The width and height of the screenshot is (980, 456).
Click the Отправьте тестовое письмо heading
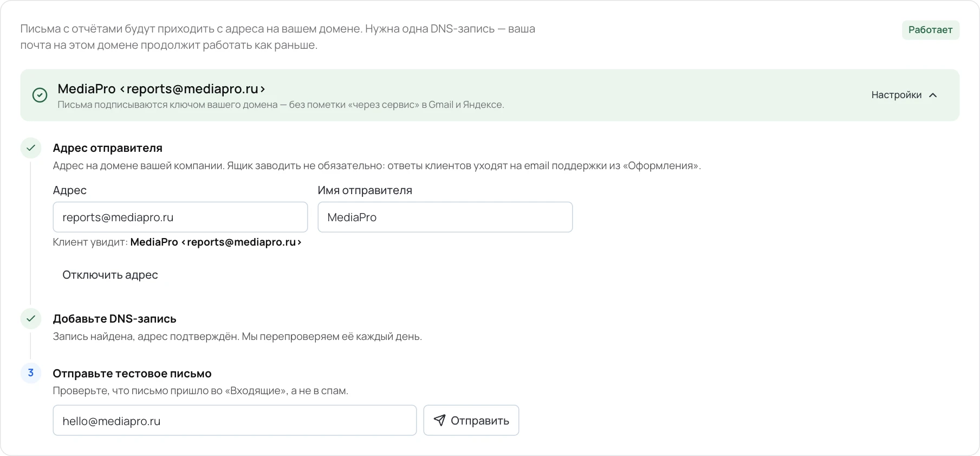(x=132, y=374)
